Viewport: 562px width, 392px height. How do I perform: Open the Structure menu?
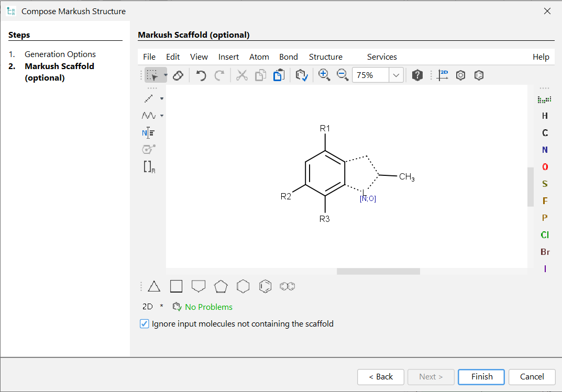click(325, 57)
